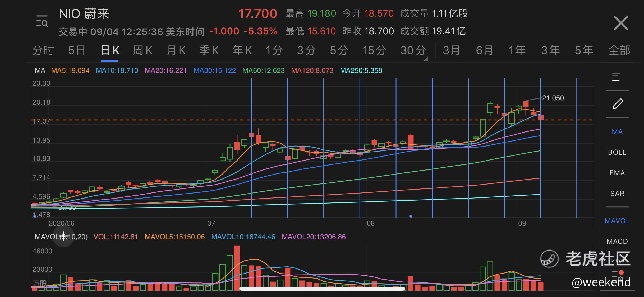
Task: Turn on the SAR indicator
Action: pos(617,194)
